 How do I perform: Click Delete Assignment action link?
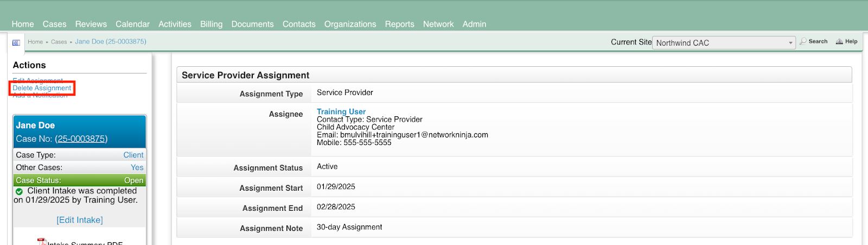[42, 88]
